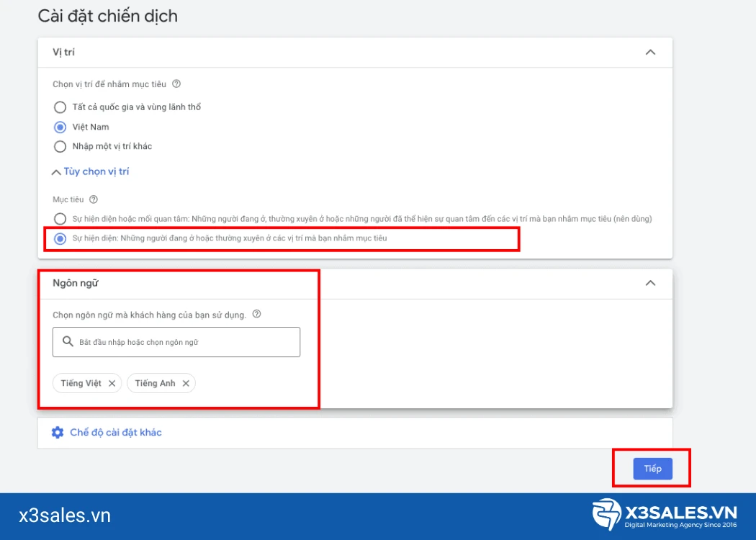Open the help icon beside 'Mục tiêu'

(x=94, y=199)
